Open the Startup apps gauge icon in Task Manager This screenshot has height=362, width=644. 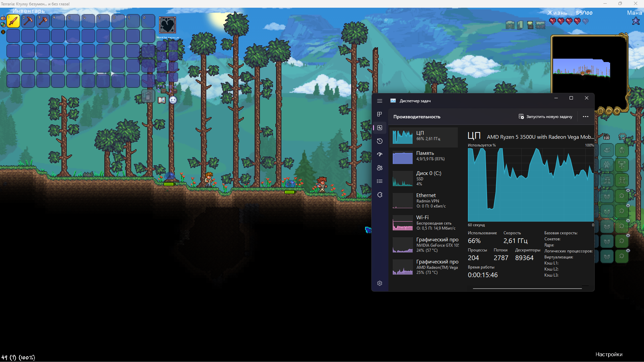380,155
